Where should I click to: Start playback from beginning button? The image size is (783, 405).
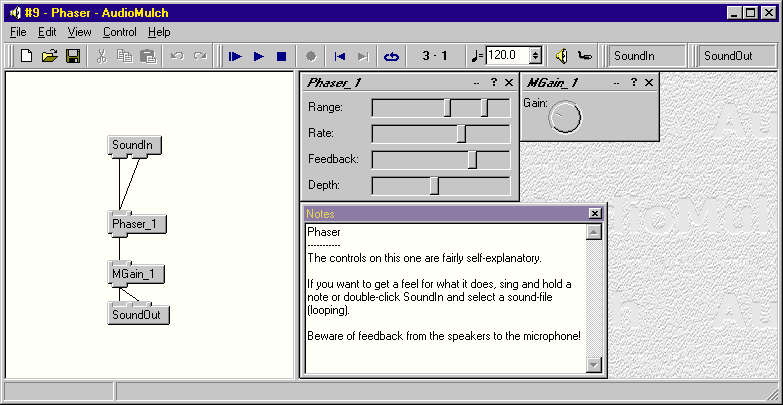coord(235,56)
